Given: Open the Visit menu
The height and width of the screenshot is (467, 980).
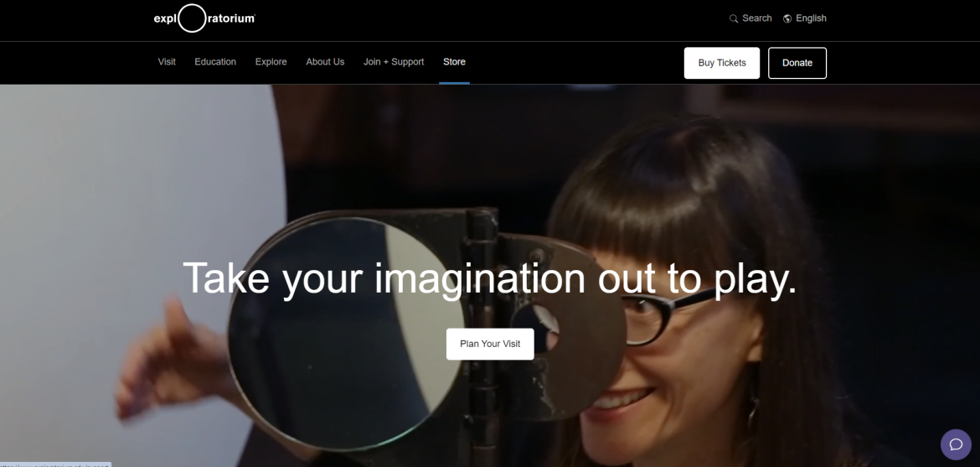Looking at the screenshot, I should click(x=167, y=62).
